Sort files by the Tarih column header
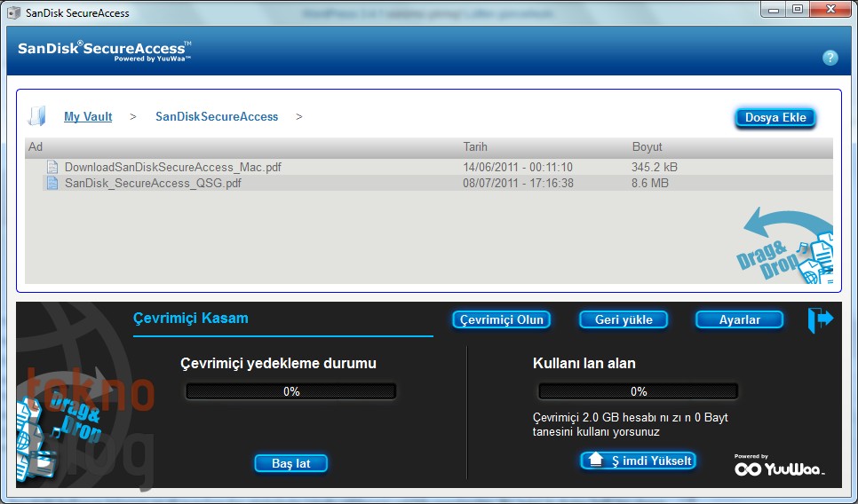 [475, 146]
